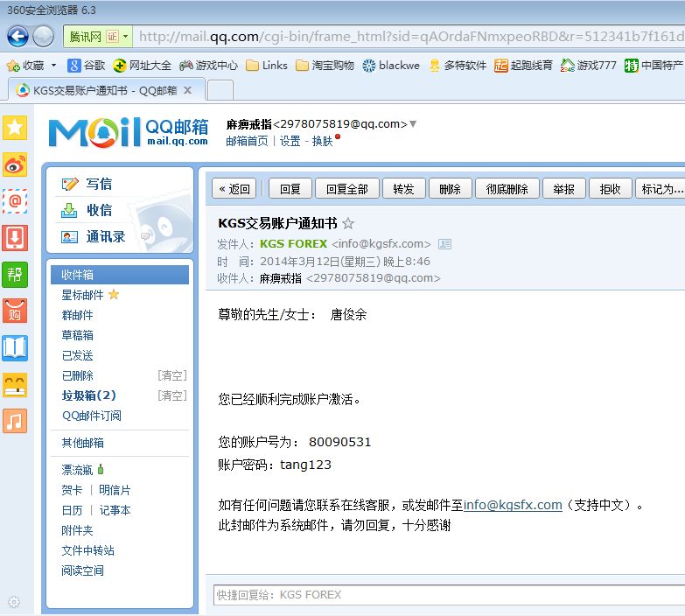Open a new blank browser tab
The width and height of the screenshot is (685, 616).
(220, 90)
